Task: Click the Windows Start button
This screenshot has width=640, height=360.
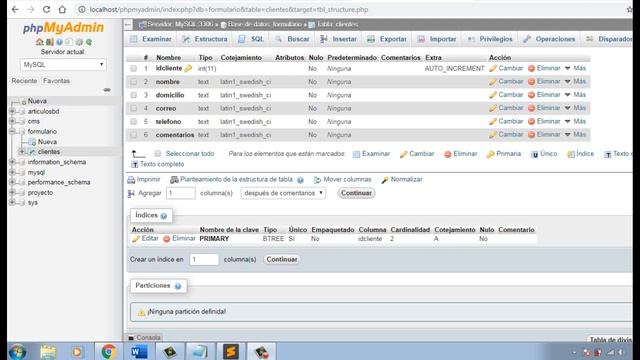Action: click(x=18, y=351)
